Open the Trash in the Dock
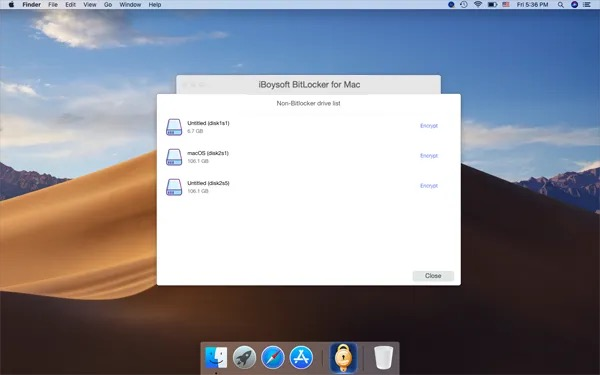Viewport: 600px width, 375px height. 383,357
